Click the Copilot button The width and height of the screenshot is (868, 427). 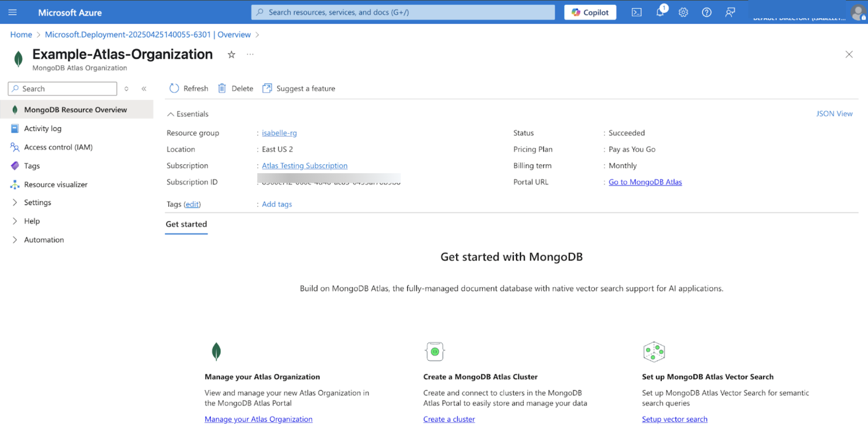click(590, 12)
